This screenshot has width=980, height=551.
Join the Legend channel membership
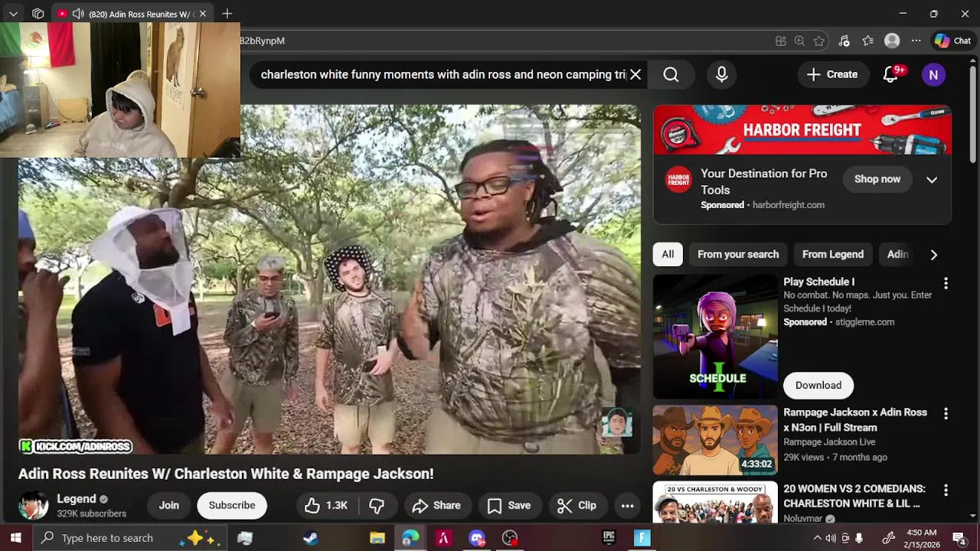168,505
